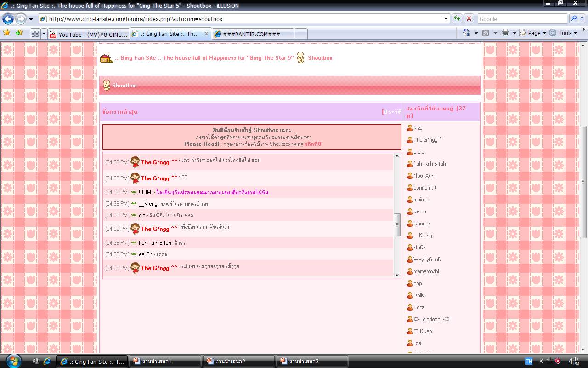Open the tab list dropdown arrow
The image size is (588, 368).
[x=44, y=34]
